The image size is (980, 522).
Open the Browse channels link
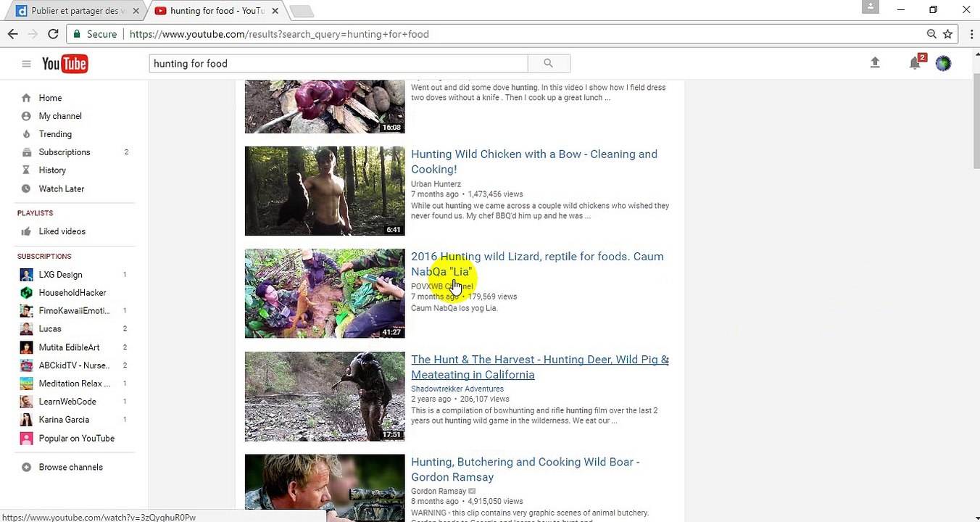[71, 467]
